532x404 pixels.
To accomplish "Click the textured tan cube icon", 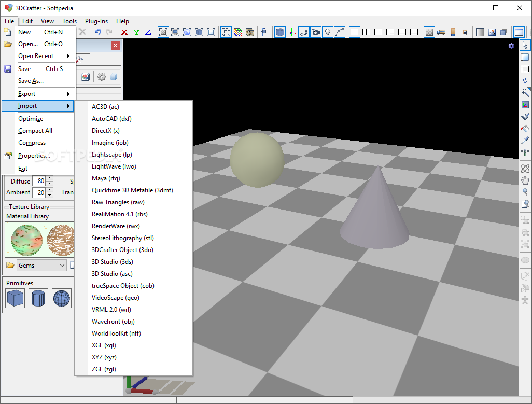I will [250, 32].
